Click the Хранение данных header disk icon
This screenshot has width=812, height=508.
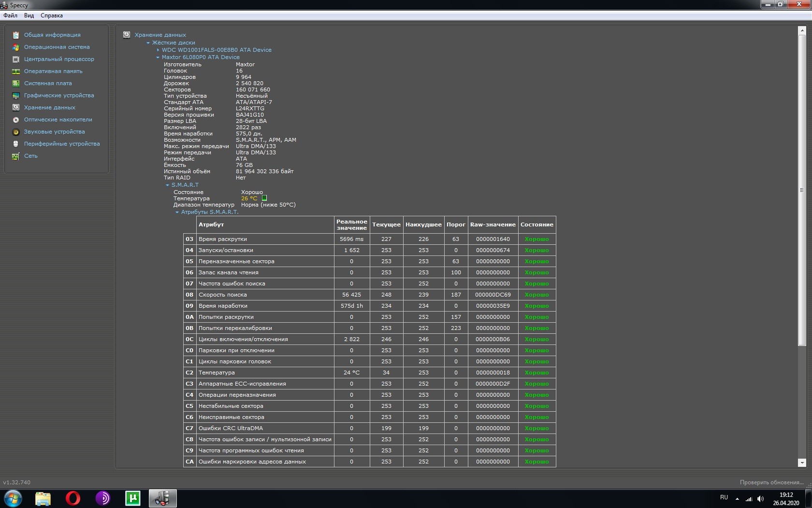coord(127,35)
